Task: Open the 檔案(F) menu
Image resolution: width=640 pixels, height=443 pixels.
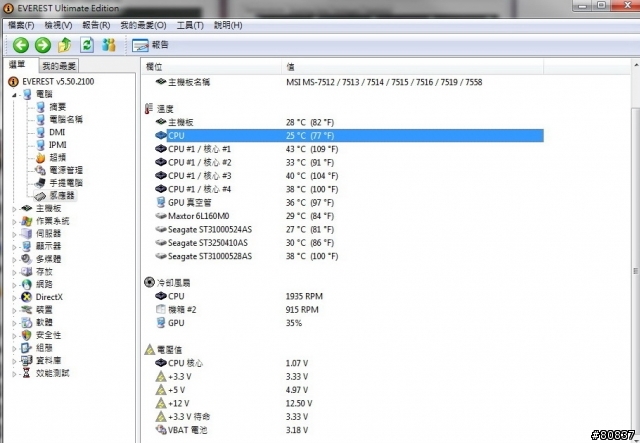Action: point(21,25)
